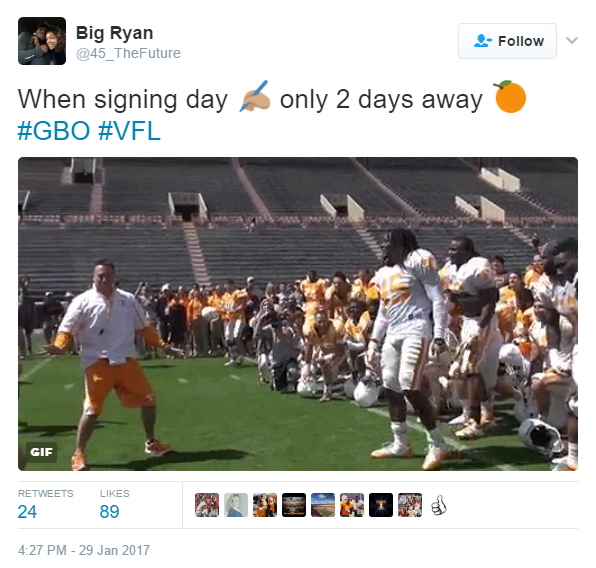Open the #VFL hashtag link

pyautogui.click(x=129, y=131)
